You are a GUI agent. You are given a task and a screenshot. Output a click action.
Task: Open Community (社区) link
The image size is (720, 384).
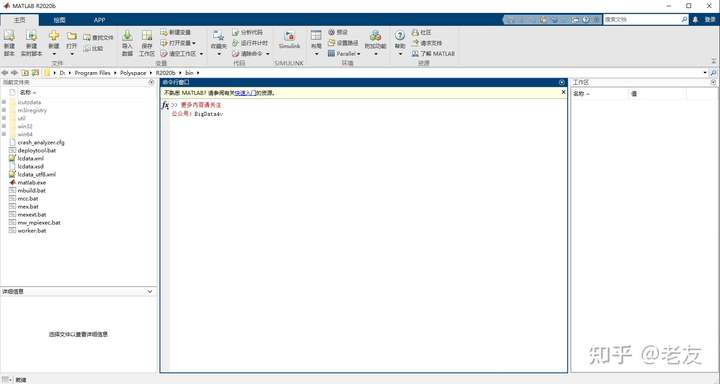coord(421,32)
